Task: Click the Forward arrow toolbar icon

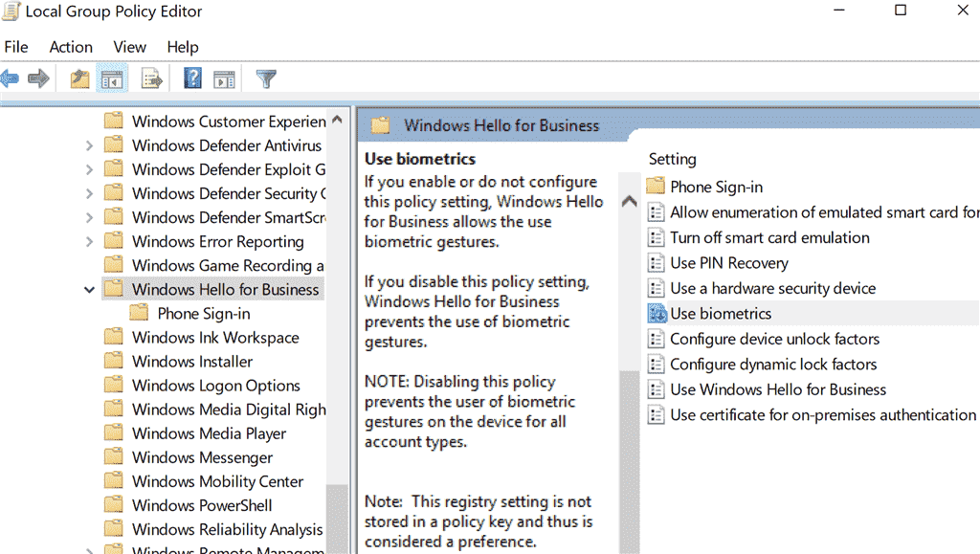Action: click(x=38, y=78)
